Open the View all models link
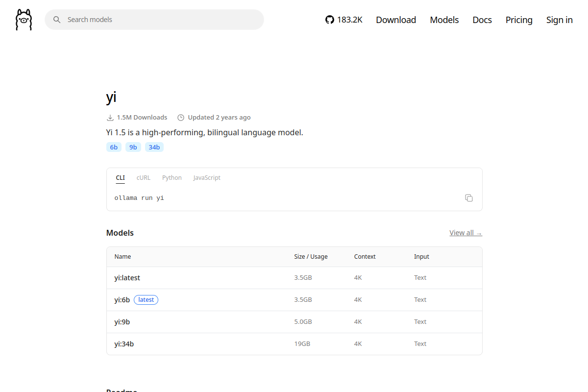The height and width of the screenshot is (392, 588). [465, 233]
